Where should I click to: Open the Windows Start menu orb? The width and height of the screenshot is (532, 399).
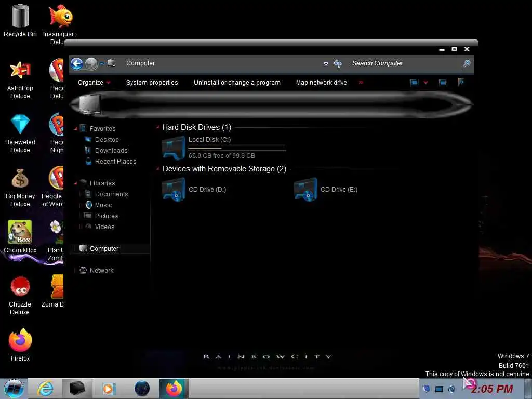point(14,389)
